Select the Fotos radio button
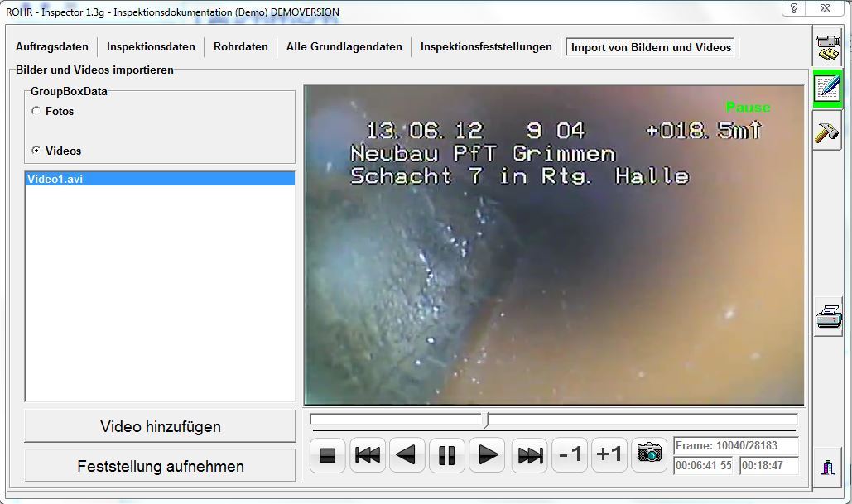Screen dimensions: 852x504 [36, 111]
